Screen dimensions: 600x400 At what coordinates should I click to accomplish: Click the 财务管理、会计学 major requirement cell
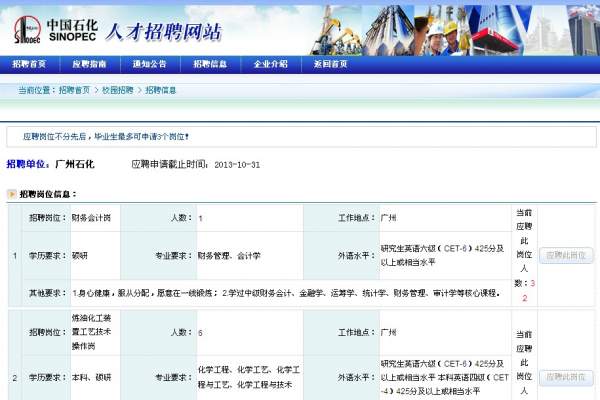[x=229, y=256]
